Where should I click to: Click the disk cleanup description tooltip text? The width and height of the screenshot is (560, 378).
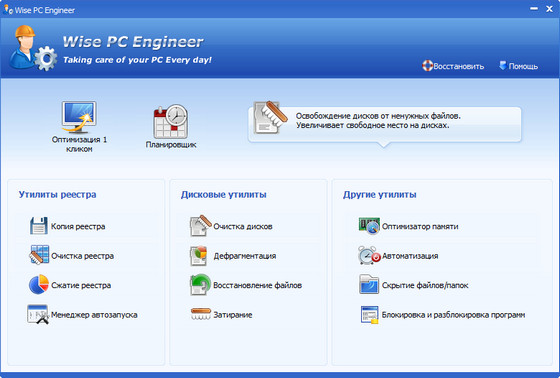click(378, 121)
